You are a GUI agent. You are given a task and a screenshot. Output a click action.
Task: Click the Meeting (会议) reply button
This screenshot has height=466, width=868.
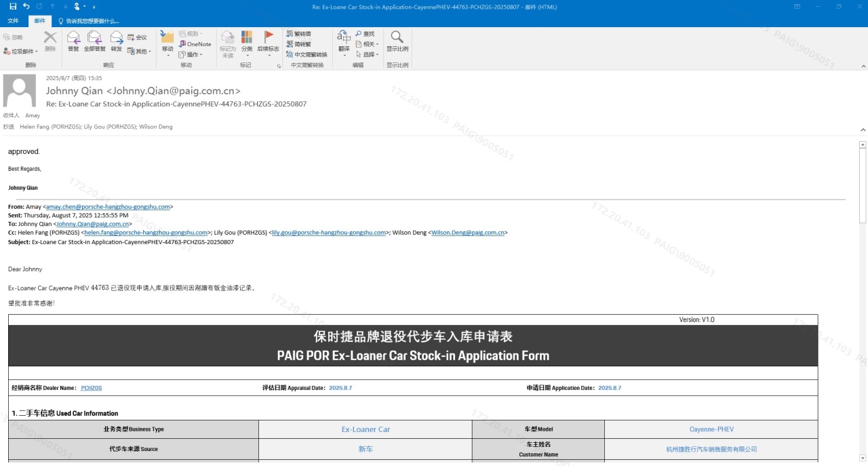coord(137,37)
